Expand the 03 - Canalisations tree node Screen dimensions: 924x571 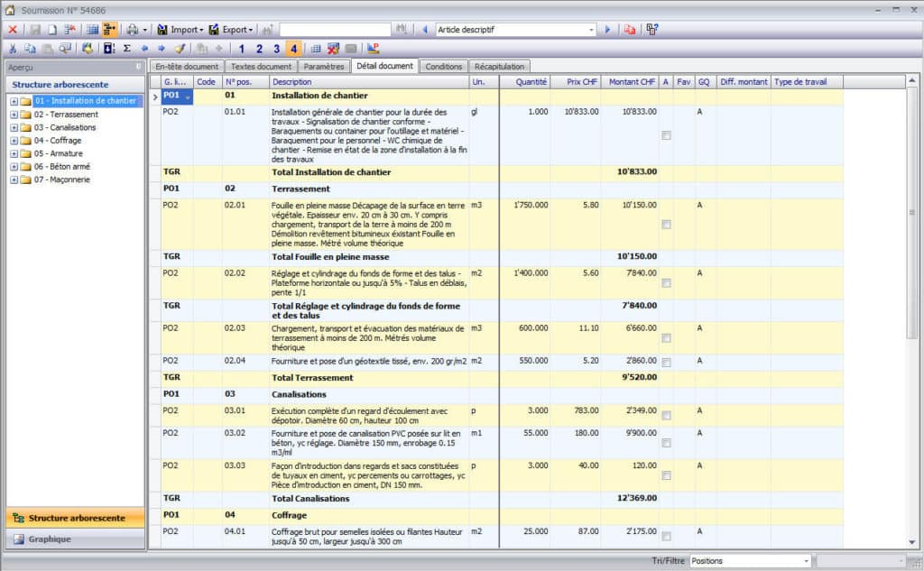[x=14, y=127]
